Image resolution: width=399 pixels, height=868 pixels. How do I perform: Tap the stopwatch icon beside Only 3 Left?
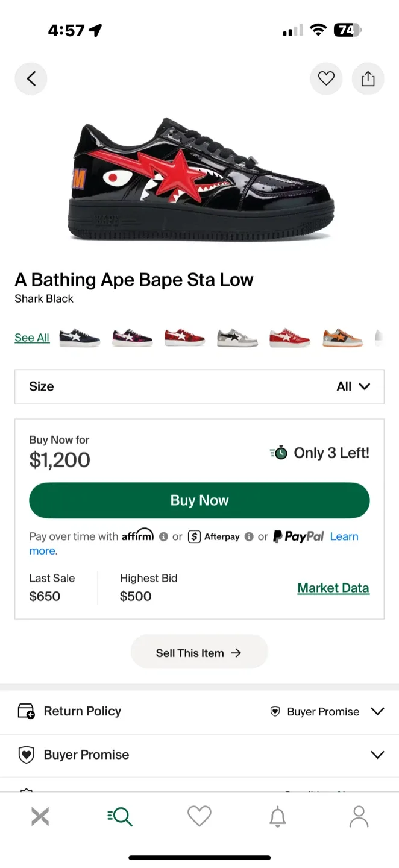tap(281, 451)
